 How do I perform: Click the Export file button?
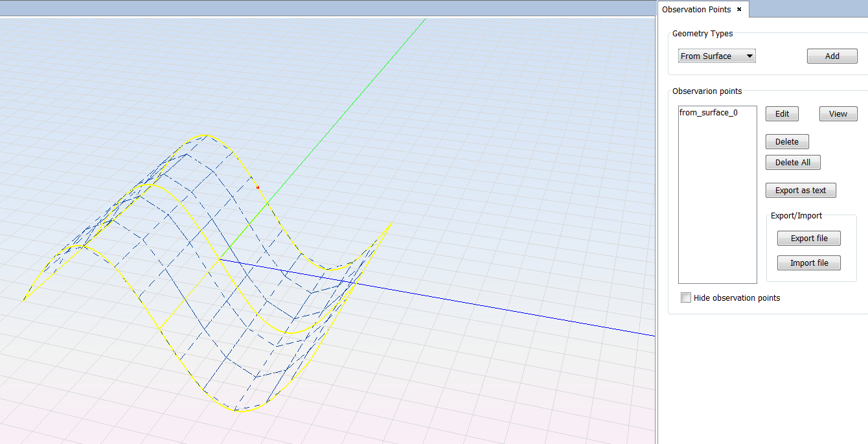[x=808, y=239]
